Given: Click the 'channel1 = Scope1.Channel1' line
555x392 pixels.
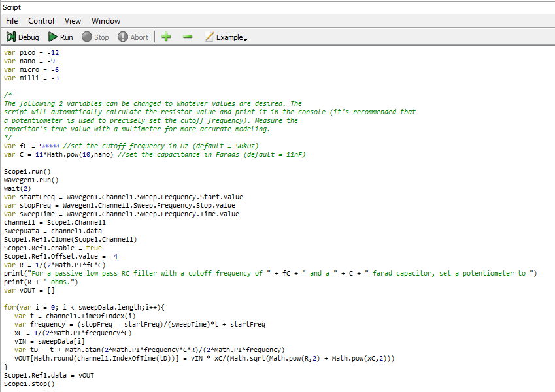Looking at the screenshot, I should click(x=55, y=223).
